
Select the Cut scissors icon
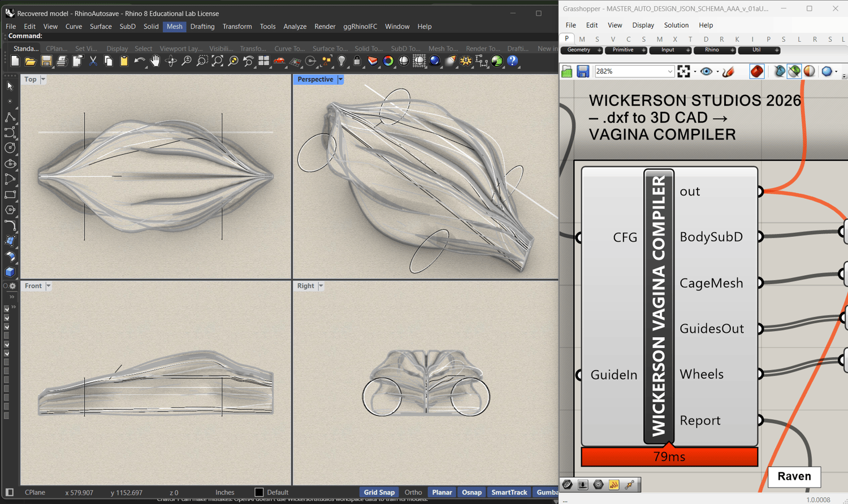[93, 61]
